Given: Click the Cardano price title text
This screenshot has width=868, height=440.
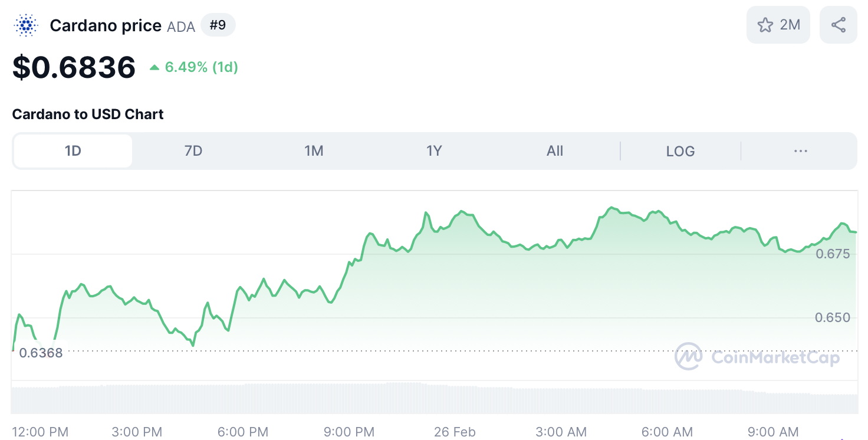Looking at the screenshot, I should (106, 25).
